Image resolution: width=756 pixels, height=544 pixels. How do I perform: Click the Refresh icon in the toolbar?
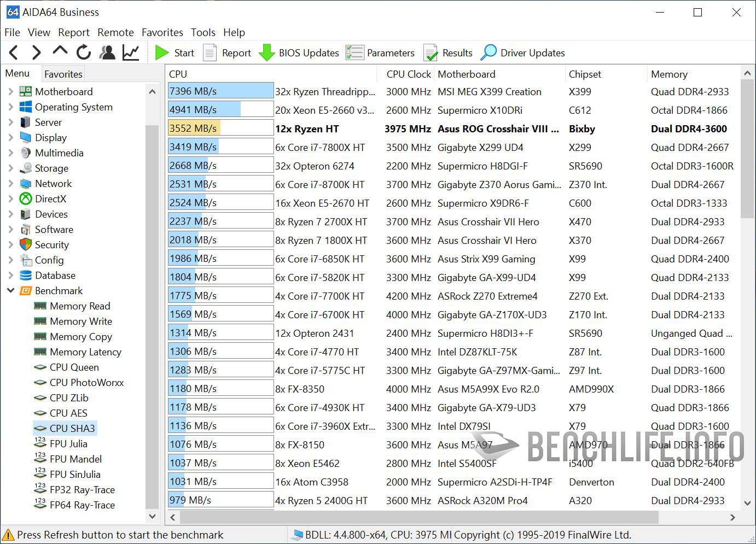point(83,52)
